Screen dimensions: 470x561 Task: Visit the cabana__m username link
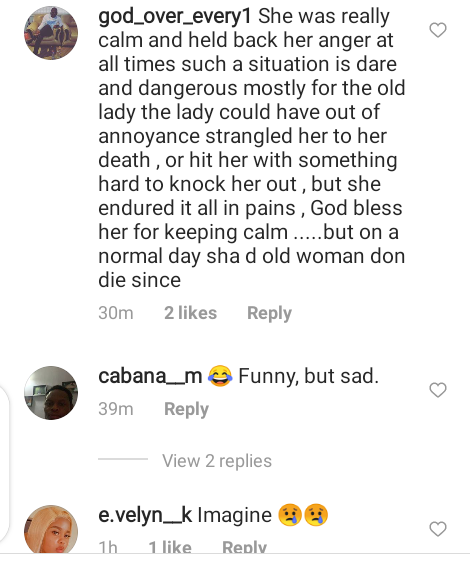[x=150, y=376]
